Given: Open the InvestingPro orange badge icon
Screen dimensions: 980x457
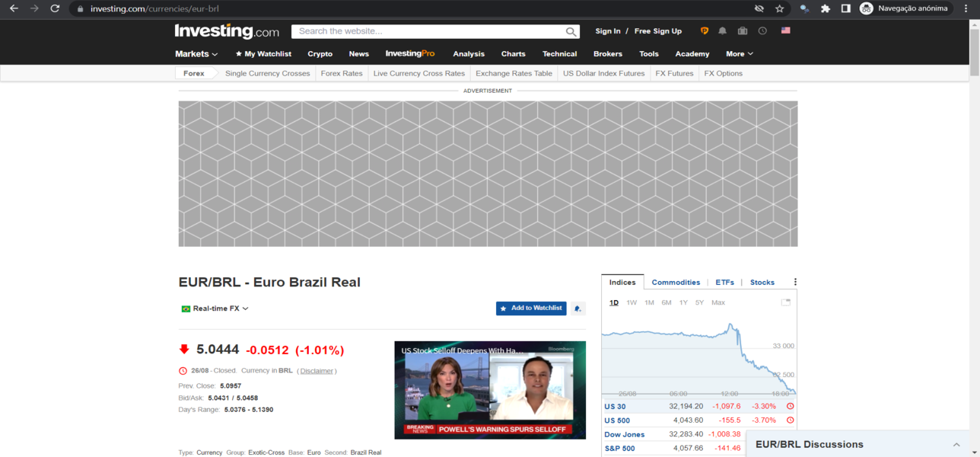Looking at the screenshot, I should pos(704,31).
